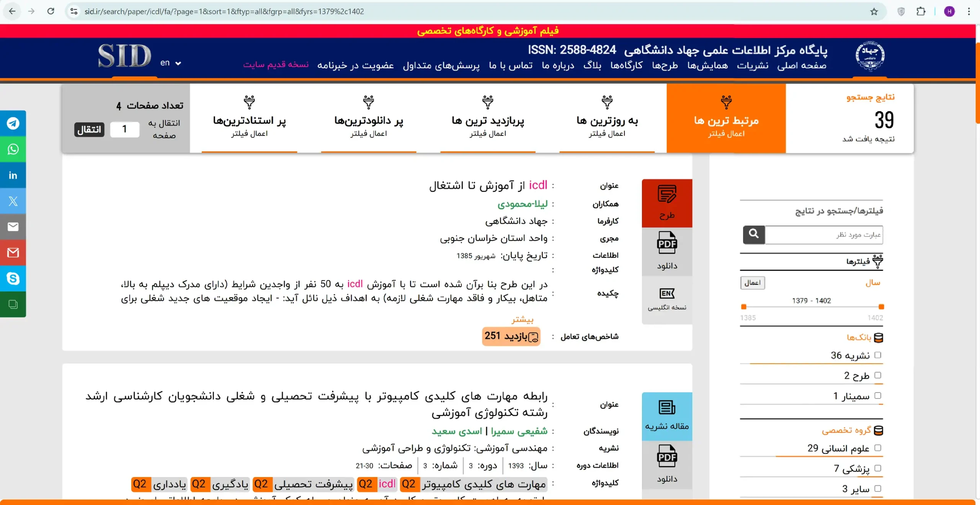Click the search magnifier in filters panel
The width and height of the screenshot is (980, 505).
[753, 234]
